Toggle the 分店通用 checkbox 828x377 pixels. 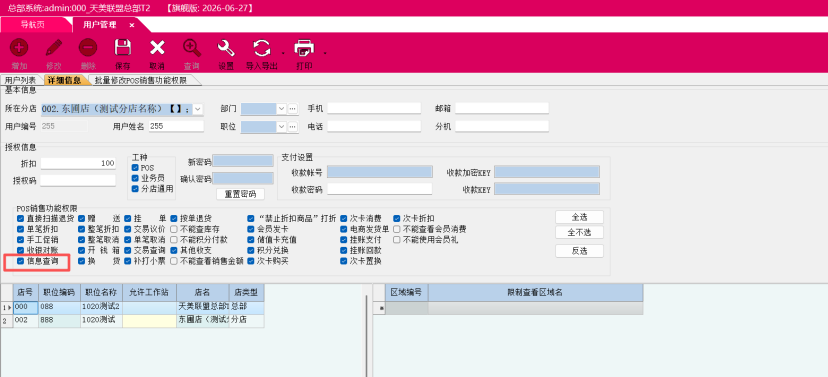click(135, 188)
